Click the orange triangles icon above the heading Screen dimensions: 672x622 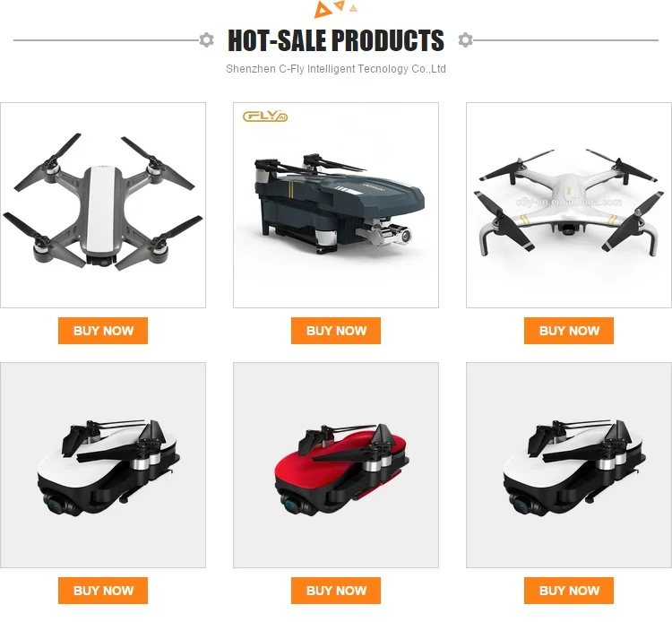(x=336, y=9)
